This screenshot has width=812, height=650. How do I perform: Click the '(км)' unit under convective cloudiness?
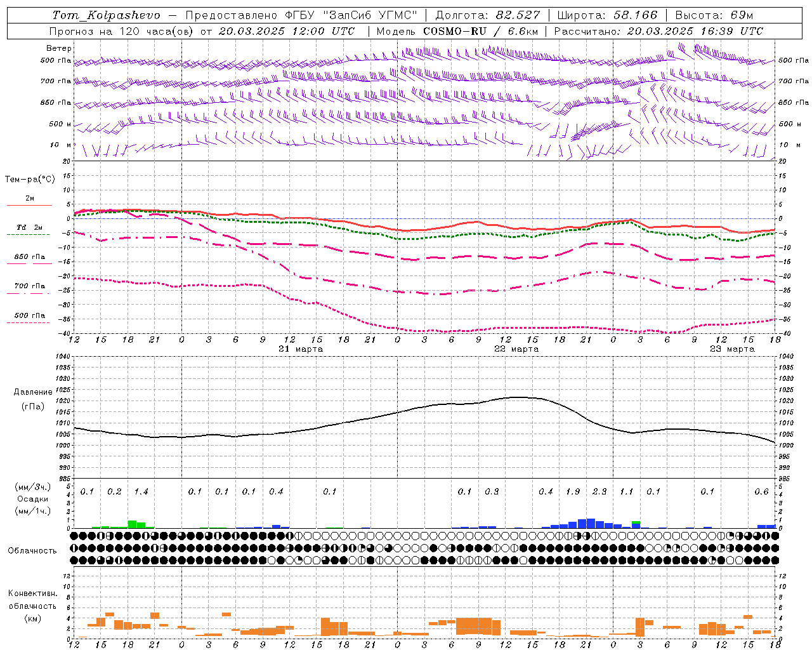(x=32, y=618)
